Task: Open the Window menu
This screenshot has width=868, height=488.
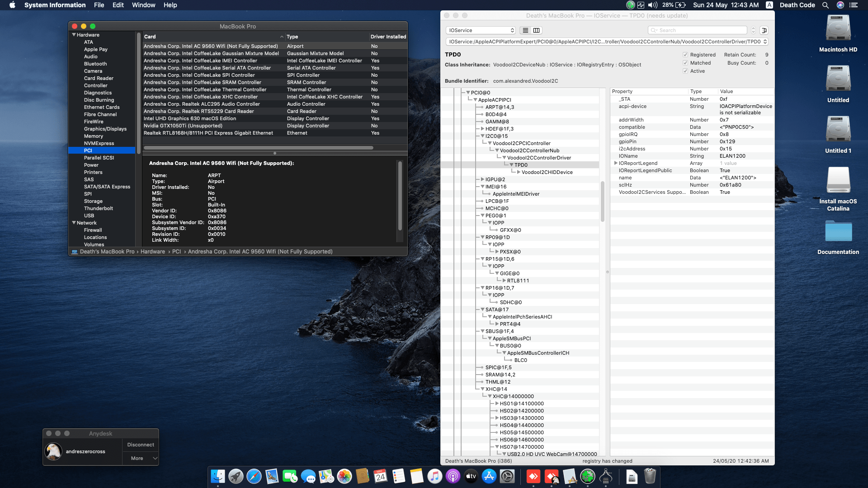Action: point(143,5)
